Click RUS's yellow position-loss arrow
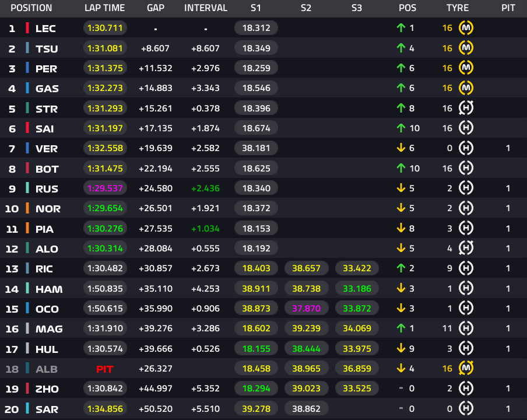 click(x=401, y=188)
